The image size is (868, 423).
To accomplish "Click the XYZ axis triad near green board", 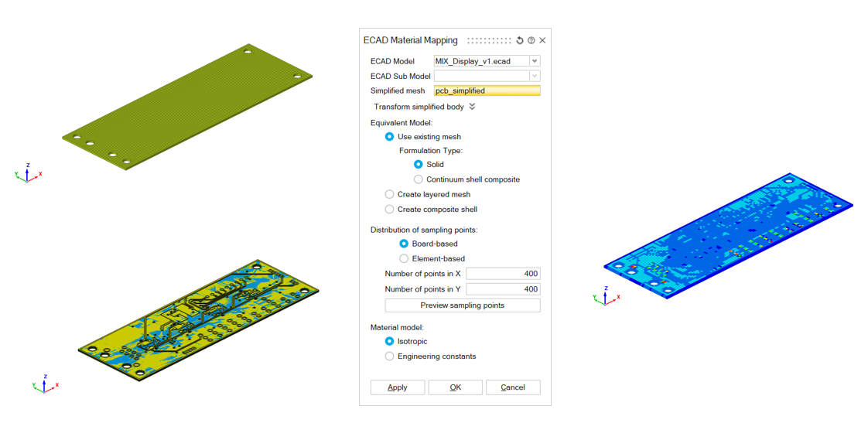I will (x=27, y=173).
